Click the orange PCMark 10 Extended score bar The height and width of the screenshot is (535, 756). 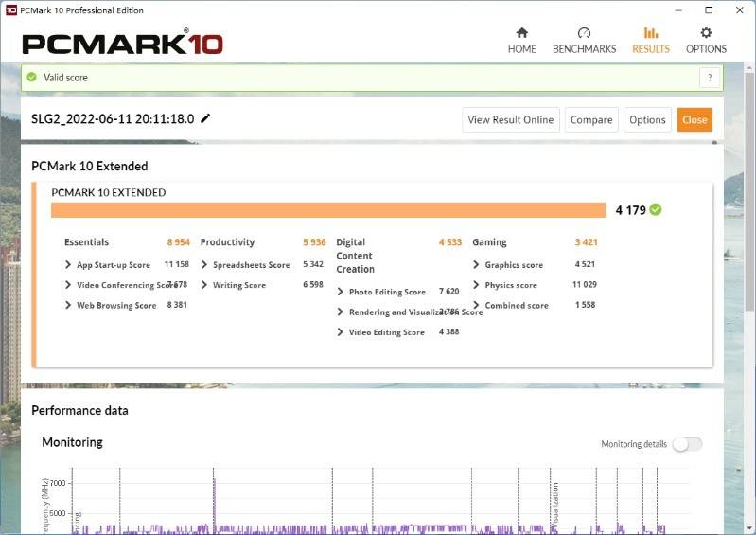tap(328, 210)
